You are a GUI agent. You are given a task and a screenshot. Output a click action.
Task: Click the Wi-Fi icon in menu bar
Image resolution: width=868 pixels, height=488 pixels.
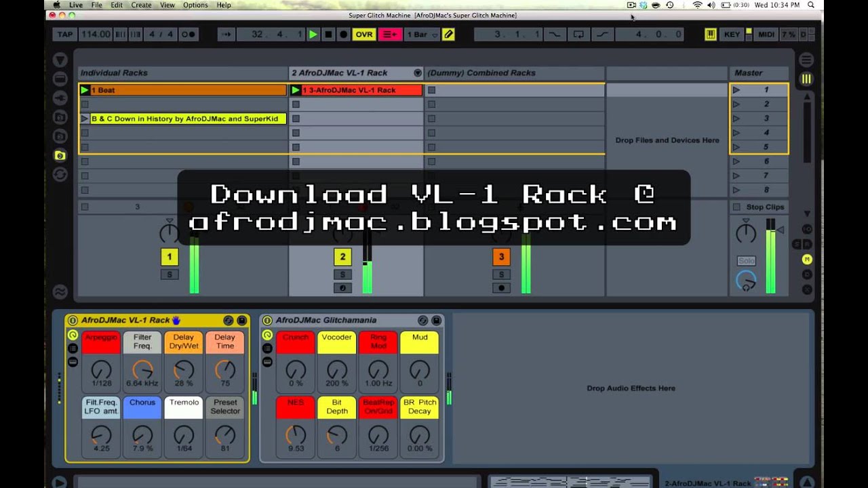coord(697,5)
